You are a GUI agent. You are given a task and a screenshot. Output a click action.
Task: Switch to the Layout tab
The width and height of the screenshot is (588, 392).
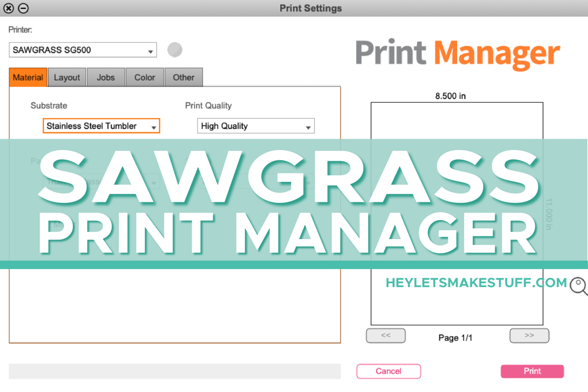(x=67, y=77)
